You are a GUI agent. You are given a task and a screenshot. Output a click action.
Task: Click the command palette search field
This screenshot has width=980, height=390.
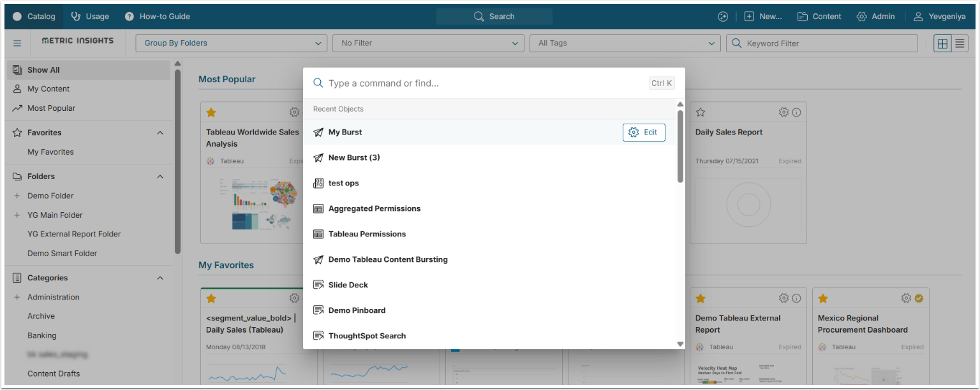coord(485,83)
